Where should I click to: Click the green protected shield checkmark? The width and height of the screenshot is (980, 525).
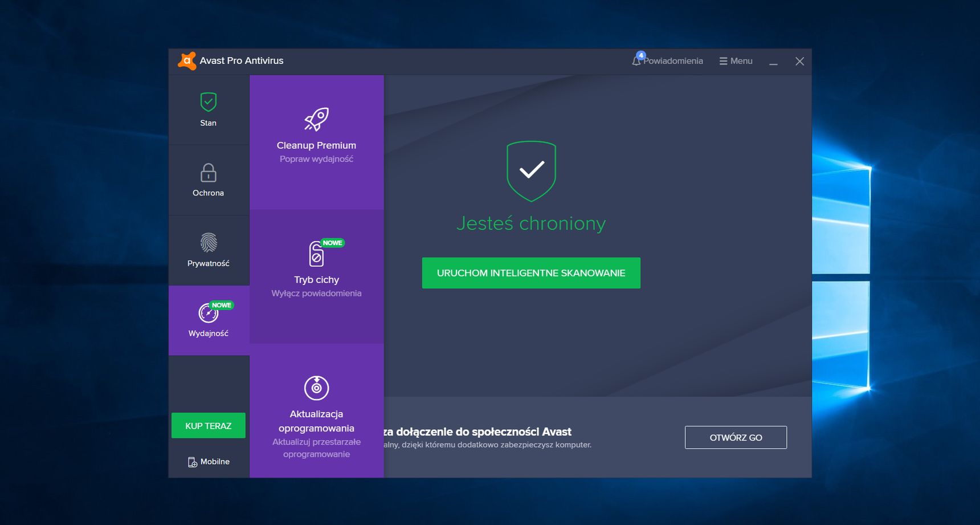coord(532,171)
